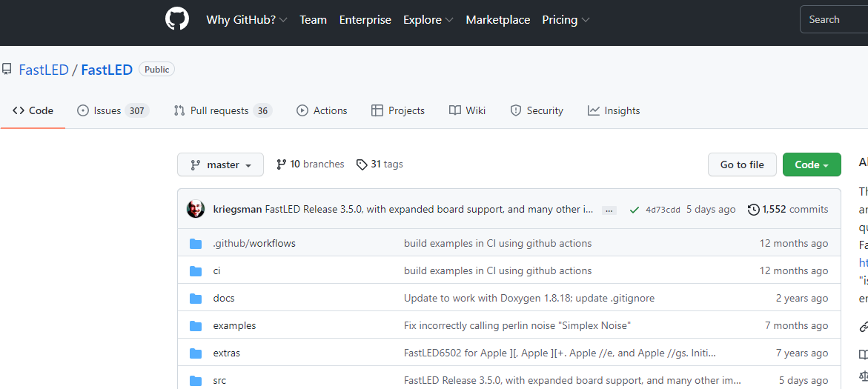The height and width of the screenshot is (389, 868).
Task: Open the green Code dropdown button
Action: (812, 165)
